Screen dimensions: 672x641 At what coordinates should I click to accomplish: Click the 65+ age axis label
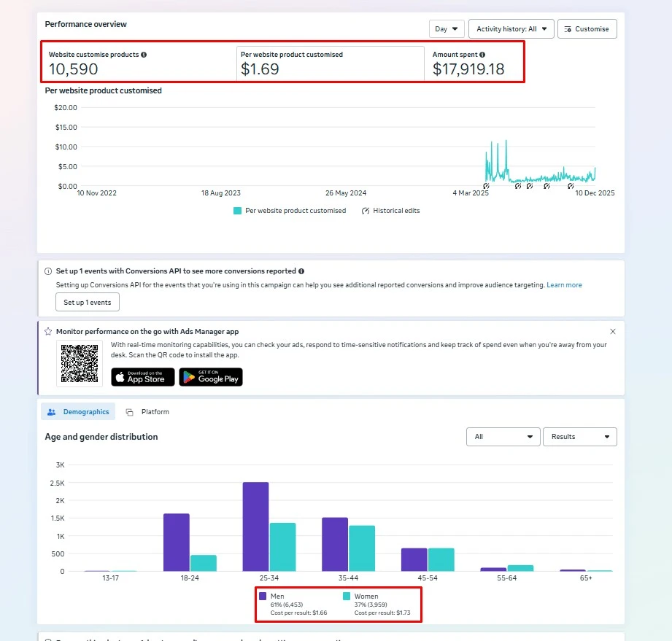click(x=586, y=578)
